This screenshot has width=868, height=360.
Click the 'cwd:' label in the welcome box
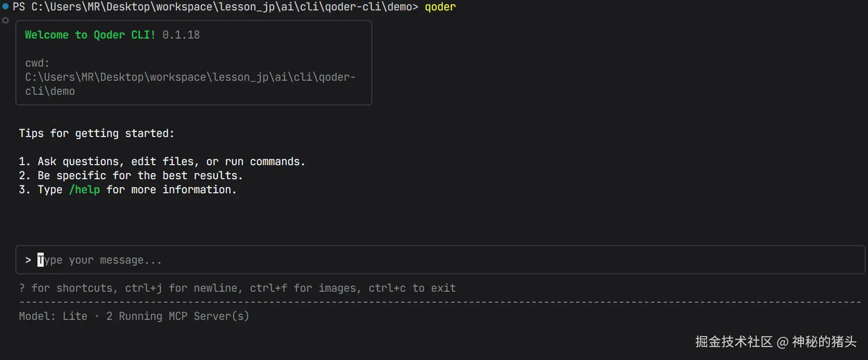coord(37,63)
